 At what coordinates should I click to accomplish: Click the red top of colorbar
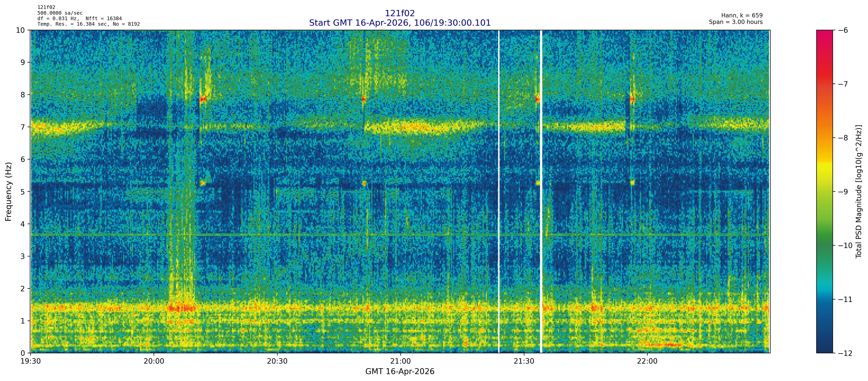824,37
